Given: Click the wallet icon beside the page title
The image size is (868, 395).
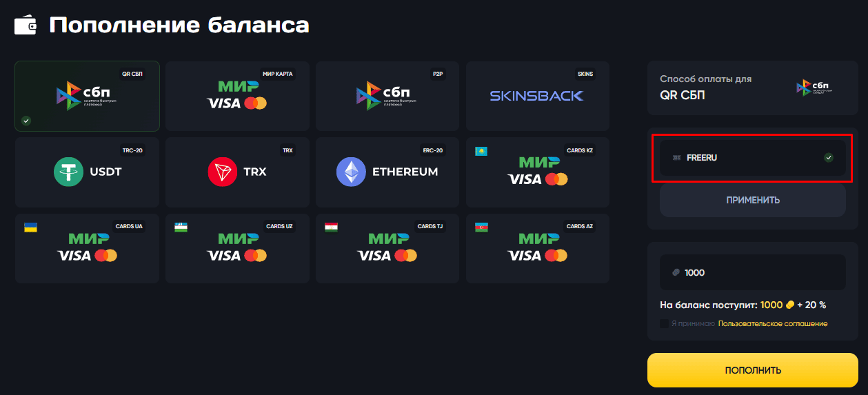Looking at the screenshot, I should (26, 26).
